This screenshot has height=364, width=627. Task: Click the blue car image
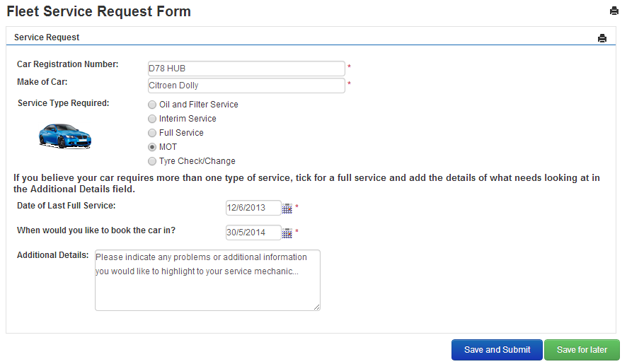point(65,134)
